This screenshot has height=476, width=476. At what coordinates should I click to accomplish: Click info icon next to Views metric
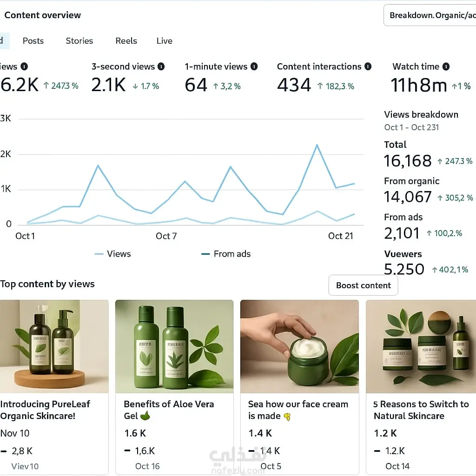pyautogui.click(x=24, y=66)
